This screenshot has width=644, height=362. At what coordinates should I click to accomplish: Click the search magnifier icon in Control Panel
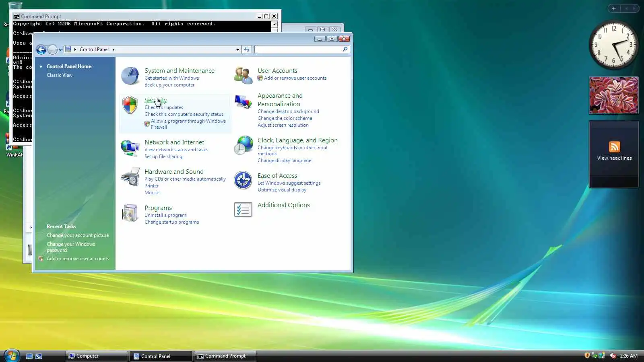click(345, 49)
